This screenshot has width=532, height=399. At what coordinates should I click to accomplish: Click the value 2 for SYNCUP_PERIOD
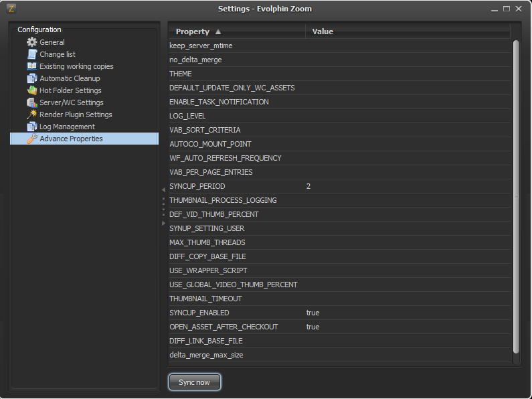click(x=308, y=186)
